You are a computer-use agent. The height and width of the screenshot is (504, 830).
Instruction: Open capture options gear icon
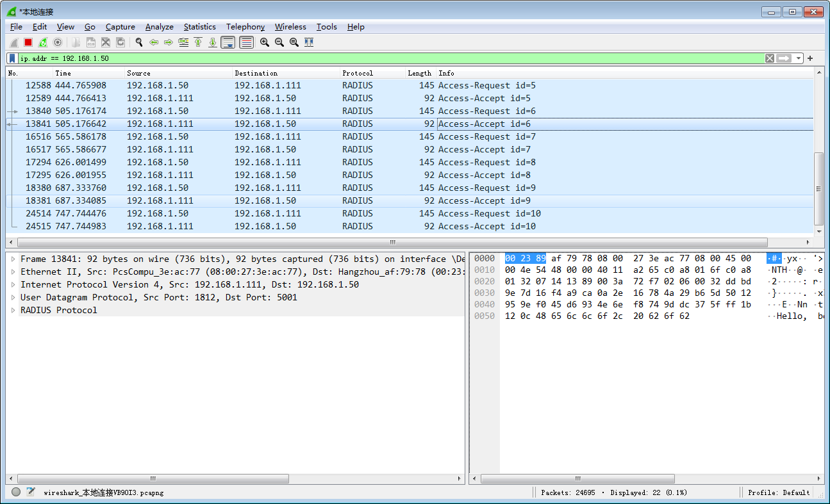(58, 42)
